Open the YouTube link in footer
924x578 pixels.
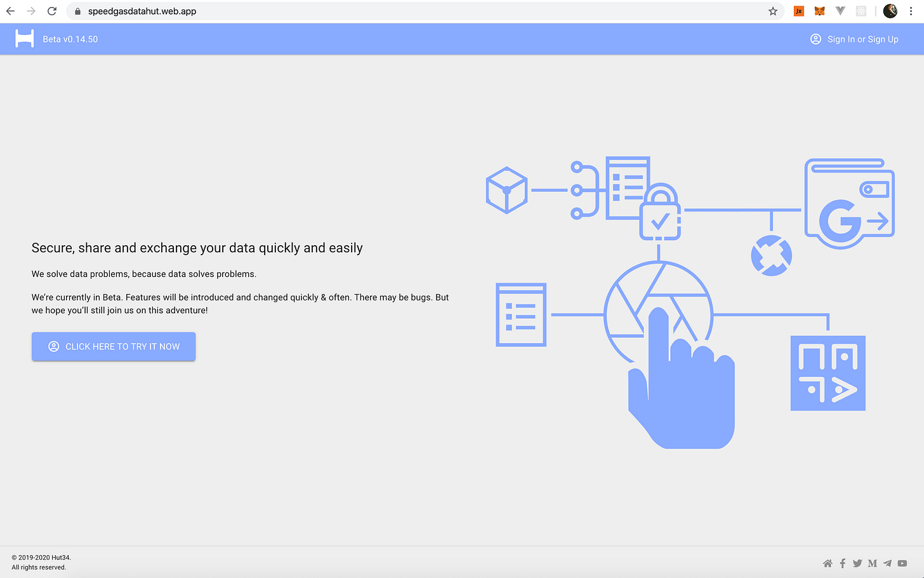(x=902, y=563)
